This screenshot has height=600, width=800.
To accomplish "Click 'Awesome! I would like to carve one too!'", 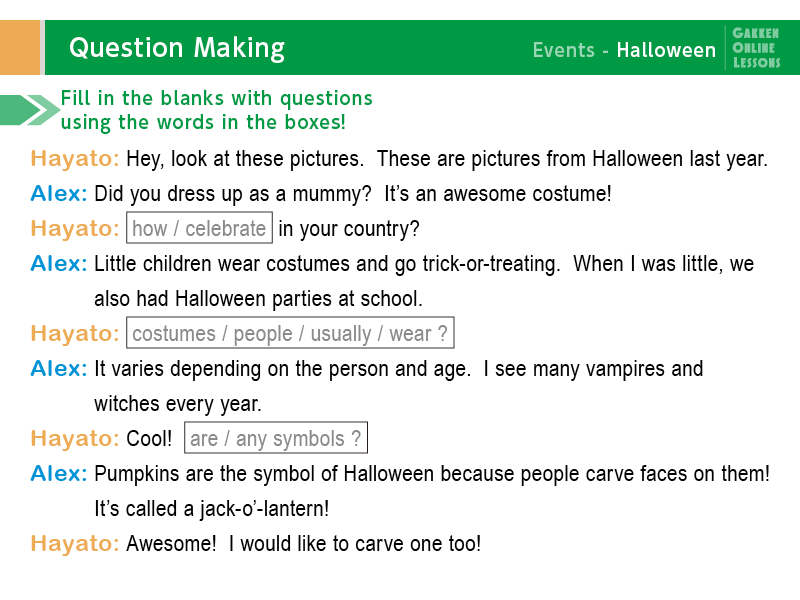I will 304,543.
